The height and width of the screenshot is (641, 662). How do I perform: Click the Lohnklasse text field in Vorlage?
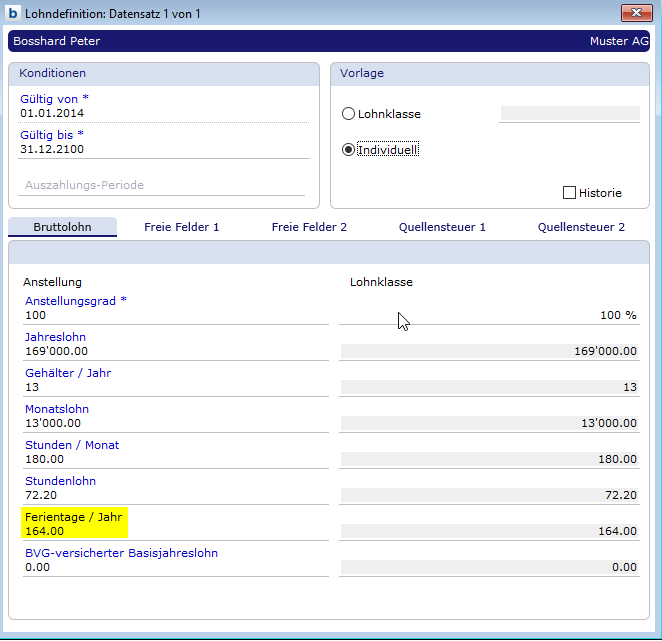[x=569, y=114]
